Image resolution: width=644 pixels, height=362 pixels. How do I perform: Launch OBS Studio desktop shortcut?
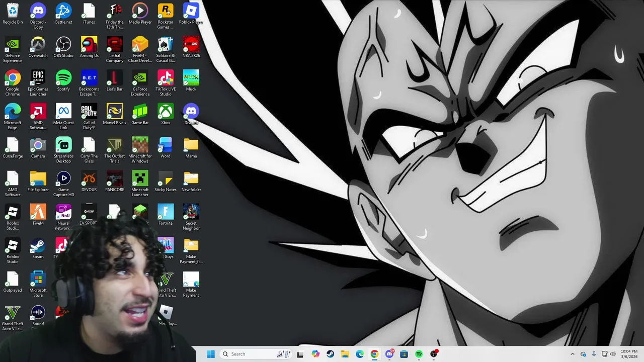(63, 47)
